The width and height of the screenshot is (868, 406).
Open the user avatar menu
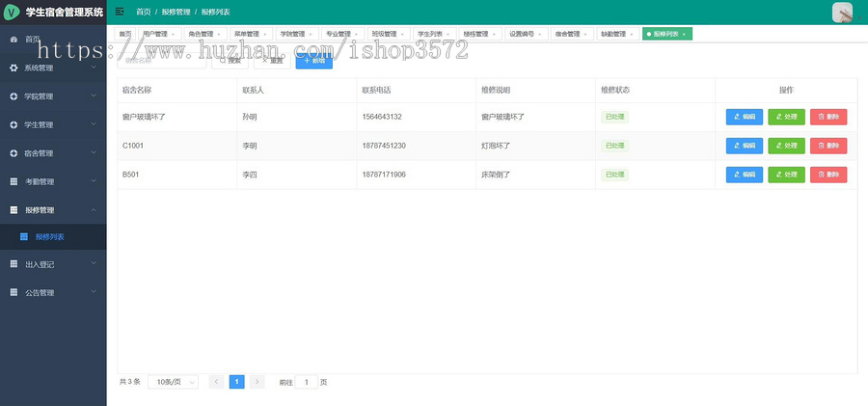(842, 13)
